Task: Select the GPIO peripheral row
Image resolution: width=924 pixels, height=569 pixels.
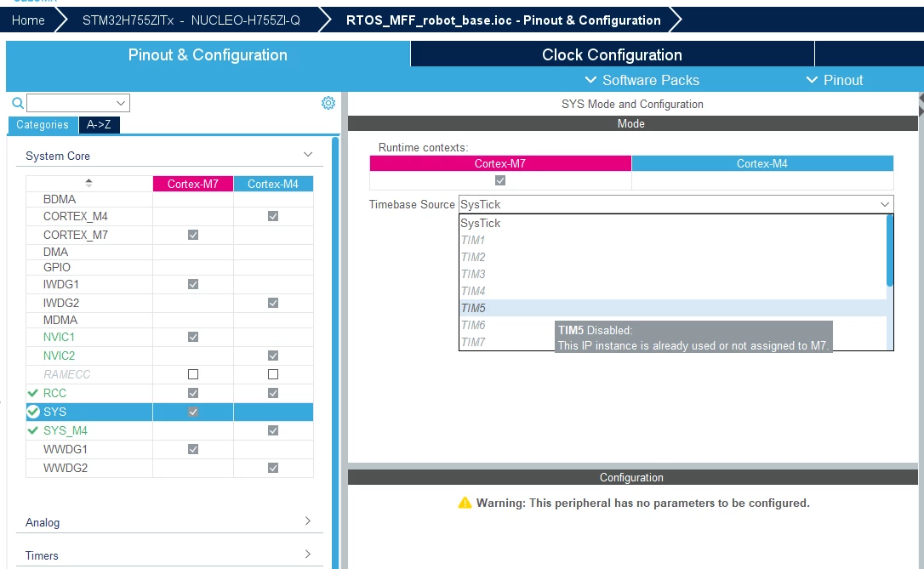Action: click(x=169, y=267)
